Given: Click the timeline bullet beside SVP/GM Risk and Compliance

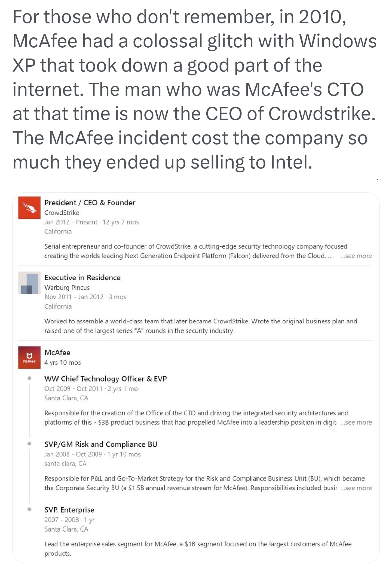Looking at the screenshot, I should click(29, 444).
